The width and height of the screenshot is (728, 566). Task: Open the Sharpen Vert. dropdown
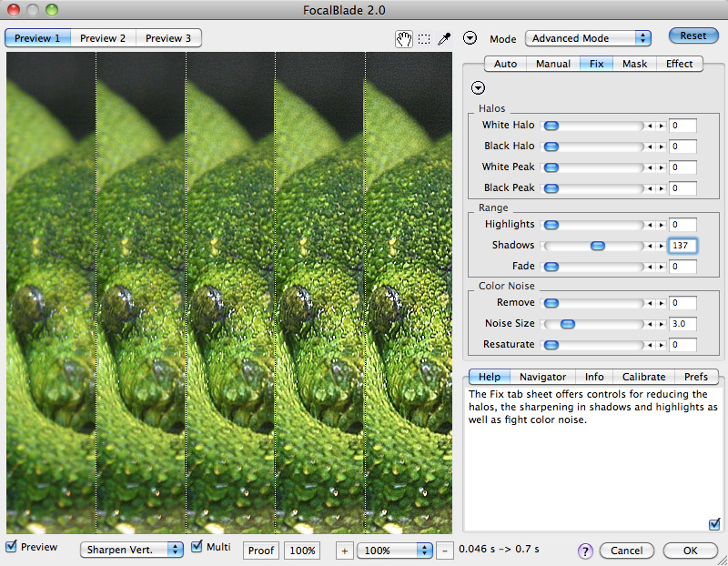click(x=132, y=550)
